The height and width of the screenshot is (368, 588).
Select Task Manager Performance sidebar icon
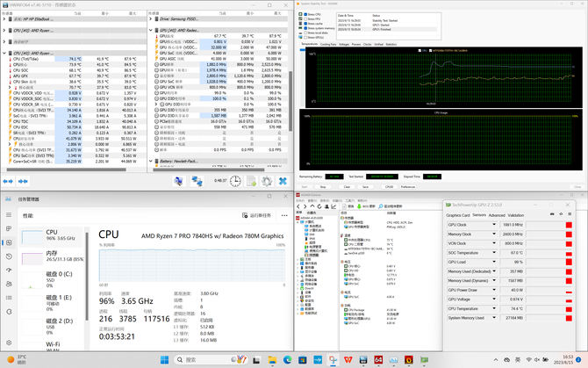coord(9,242)
